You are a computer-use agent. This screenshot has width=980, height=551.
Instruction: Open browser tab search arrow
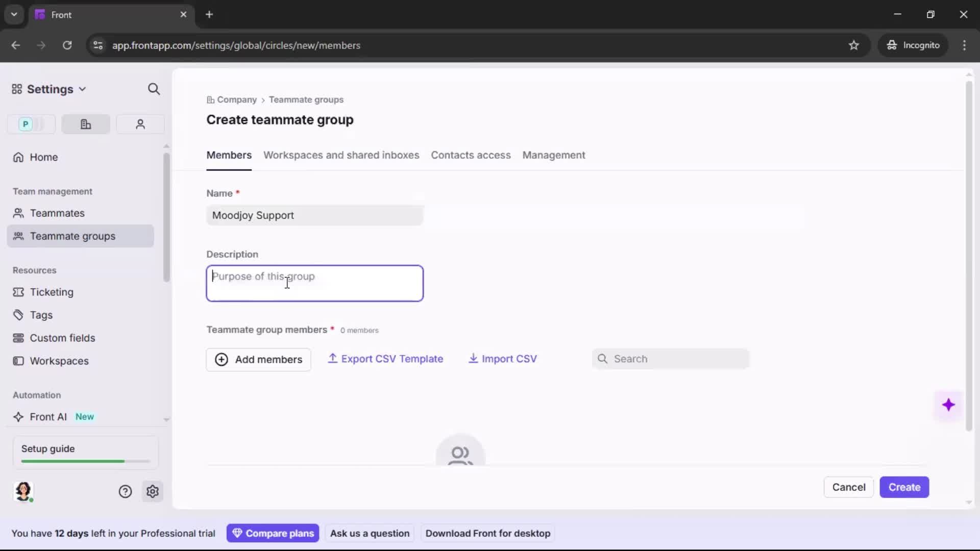[x=14, y=14]
